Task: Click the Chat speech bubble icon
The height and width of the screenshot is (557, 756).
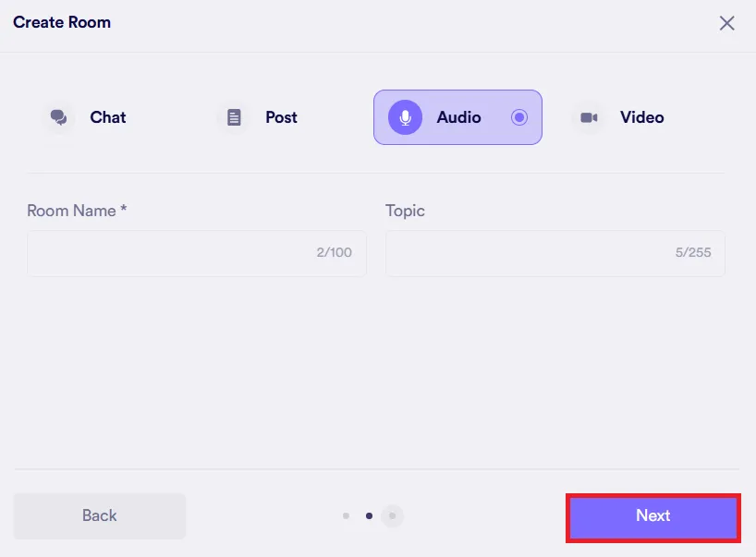Action: (x=59, y=117)
